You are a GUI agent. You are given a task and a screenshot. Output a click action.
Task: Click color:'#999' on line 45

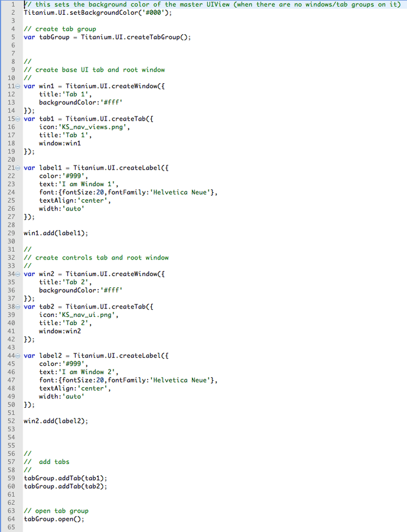[63, 364]
